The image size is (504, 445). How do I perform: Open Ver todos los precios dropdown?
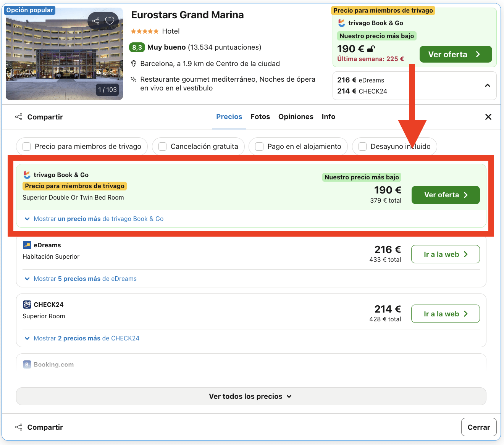pos(251,397)
